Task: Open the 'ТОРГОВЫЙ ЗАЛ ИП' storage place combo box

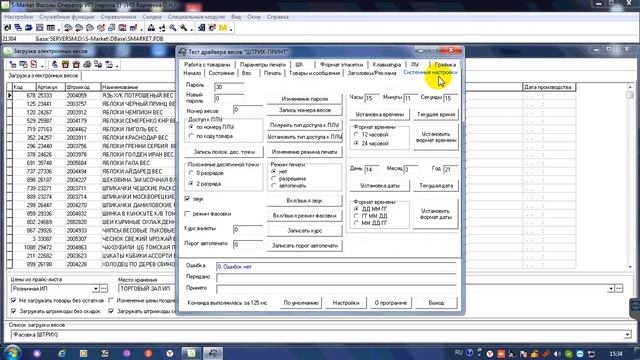Action: pos(147,289)
